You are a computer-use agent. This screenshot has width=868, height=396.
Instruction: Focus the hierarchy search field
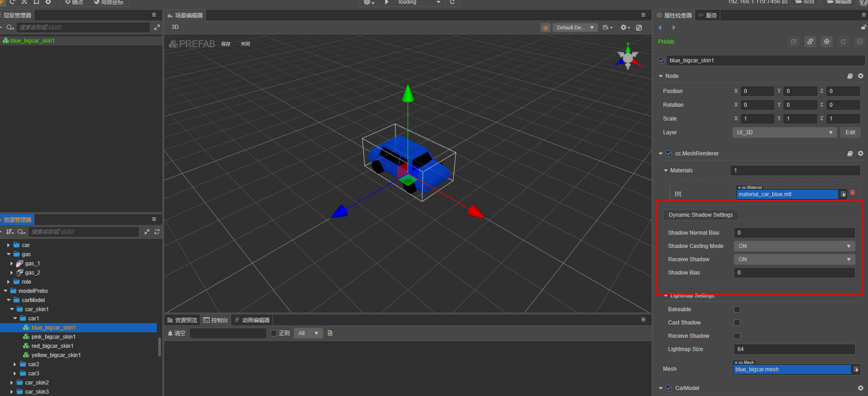[83, 27]
